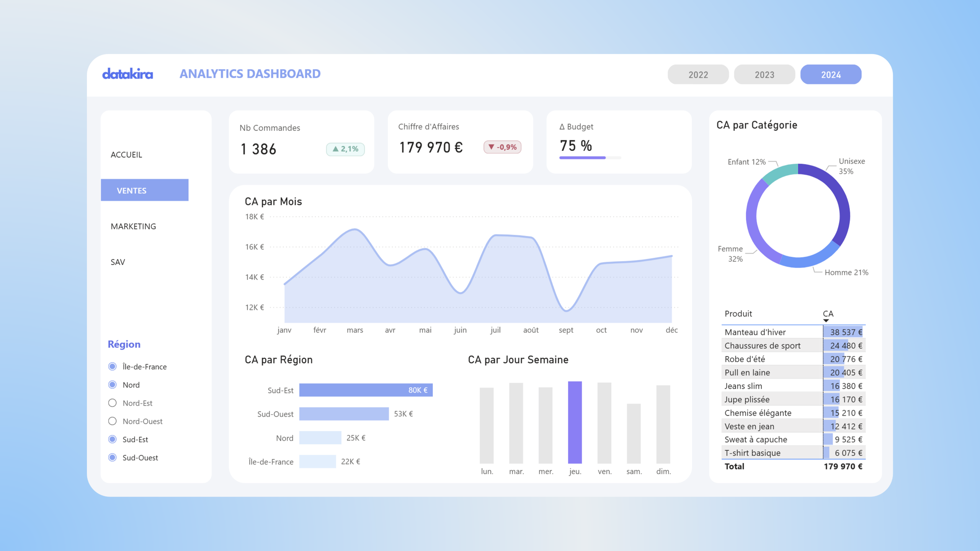Click the CA column sort arrow
The image size is (980, 551).
tap(826, 321)
